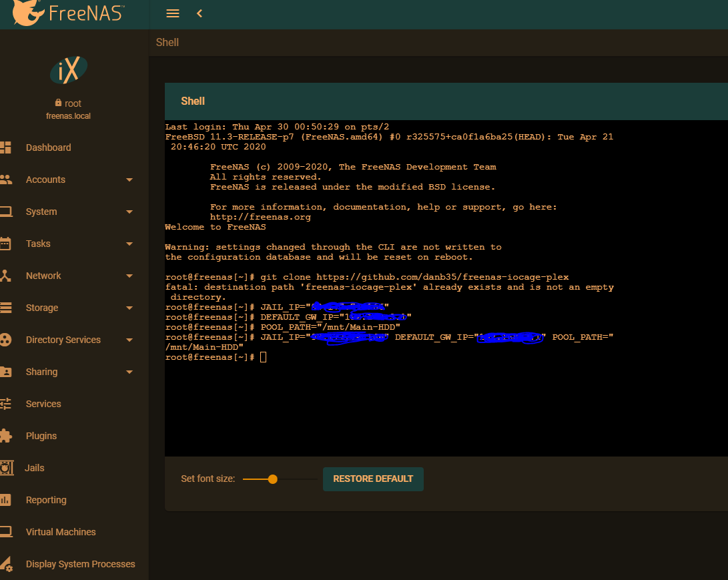Open Directory Services menu item
Image resolution: width=728 pixels, height=580 pixels.
point(63,340)
